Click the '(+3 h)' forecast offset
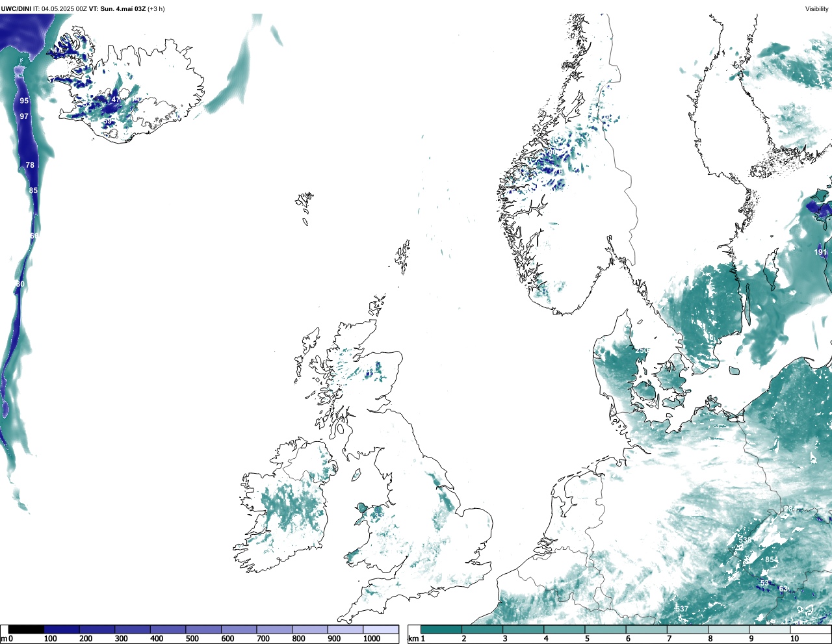The image size is (832, 644). 157,9
